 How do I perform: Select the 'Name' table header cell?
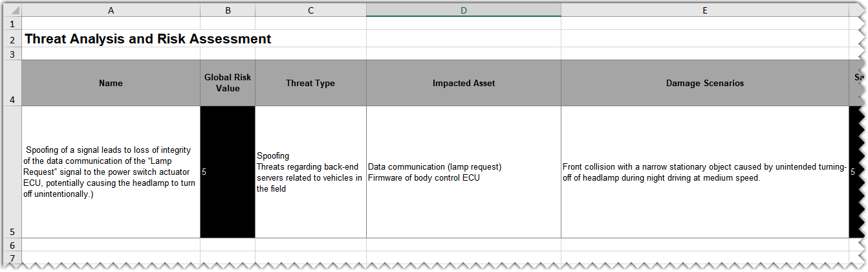111,83
